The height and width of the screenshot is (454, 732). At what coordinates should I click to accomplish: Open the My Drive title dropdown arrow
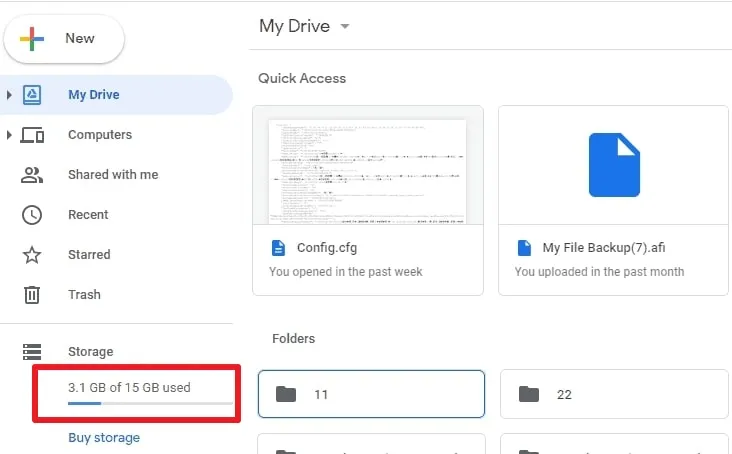[x=345, y=26]
